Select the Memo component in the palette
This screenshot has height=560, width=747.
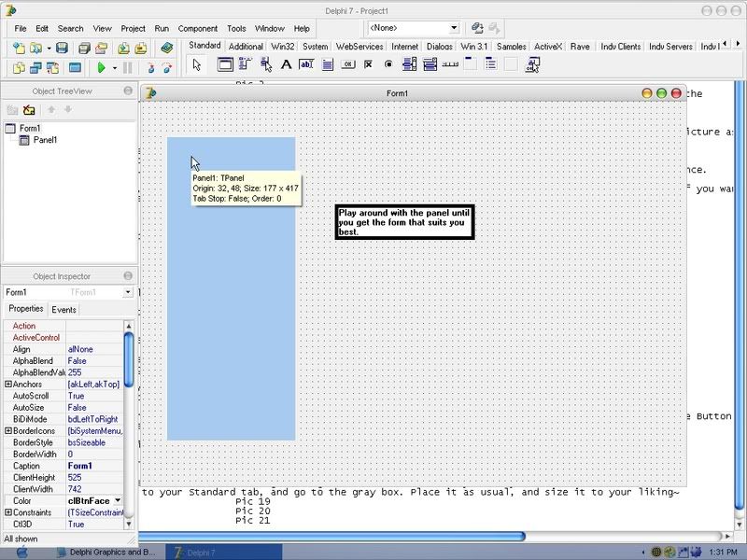(x=328, y=65)
